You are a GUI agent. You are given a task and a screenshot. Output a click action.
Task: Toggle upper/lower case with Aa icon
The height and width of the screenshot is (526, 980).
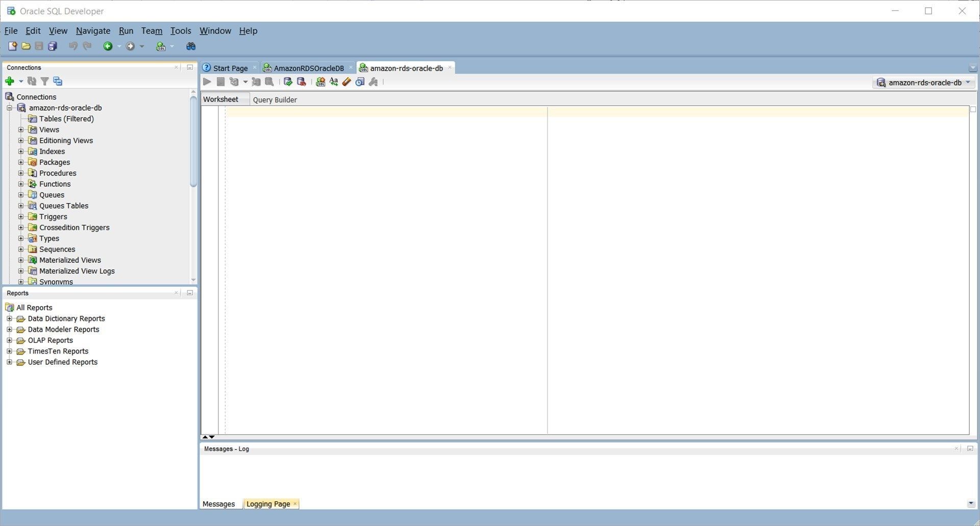click(334, 82)
